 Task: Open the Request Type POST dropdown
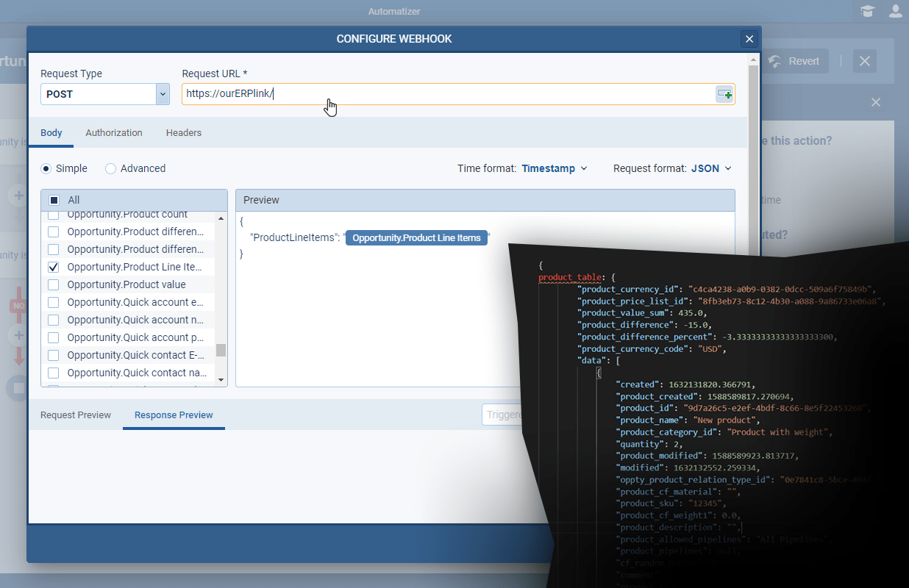(x=163, y=94)
